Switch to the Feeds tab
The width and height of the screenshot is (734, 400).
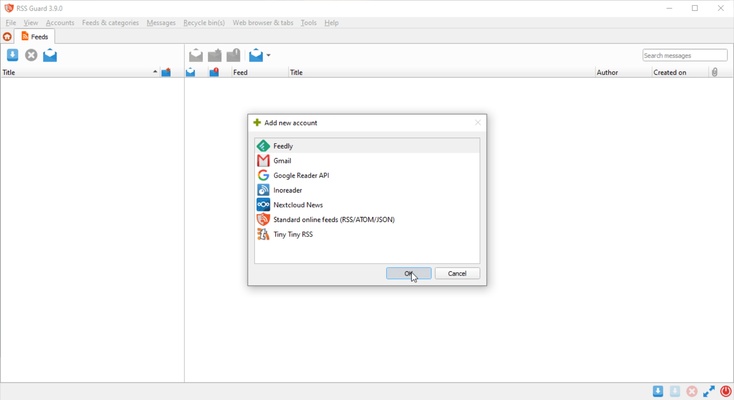click(35, 37)
